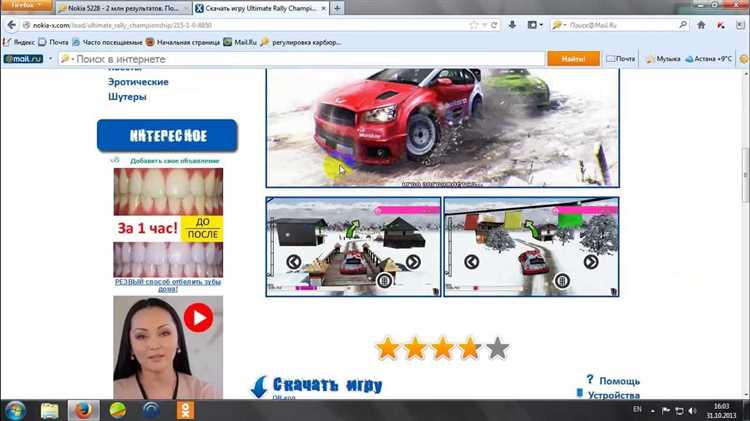Open the teeth whitening ad image
The image size is (750, 421).
click(168, 222)
